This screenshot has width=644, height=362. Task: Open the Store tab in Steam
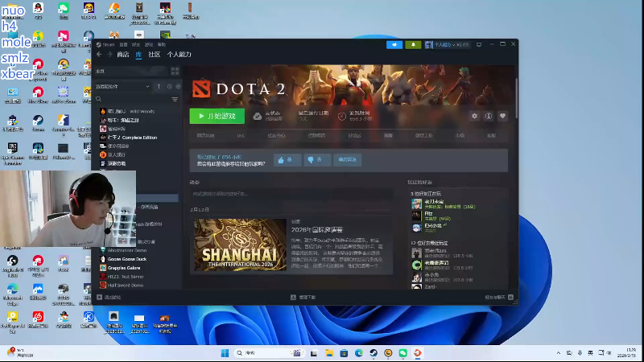[123, 54]
